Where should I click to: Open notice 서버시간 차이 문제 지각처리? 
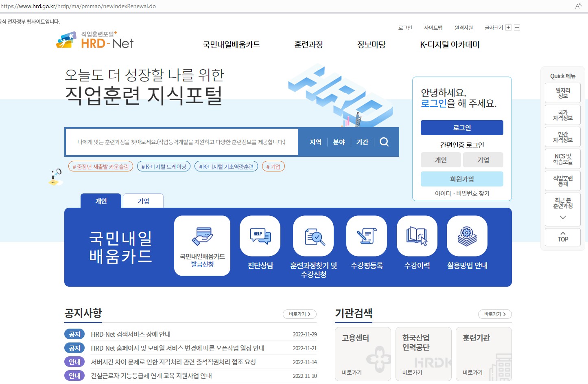click(x=173, y=362)
